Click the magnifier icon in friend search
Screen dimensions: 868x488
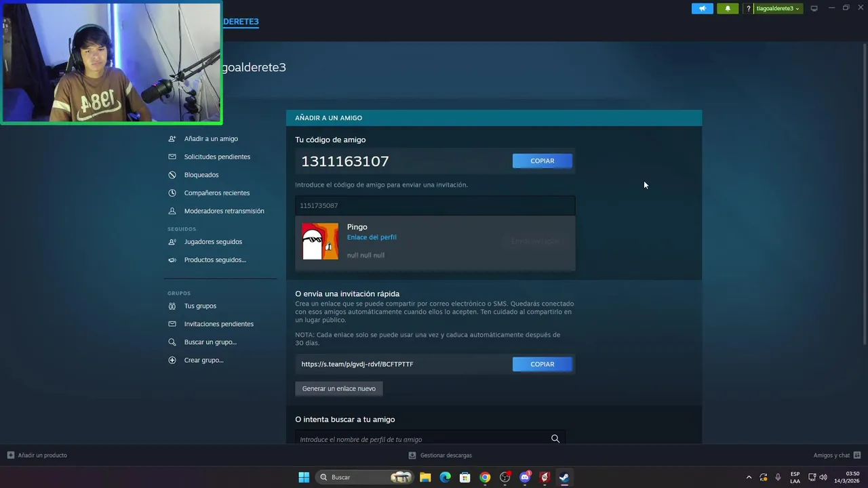(555, 439)
